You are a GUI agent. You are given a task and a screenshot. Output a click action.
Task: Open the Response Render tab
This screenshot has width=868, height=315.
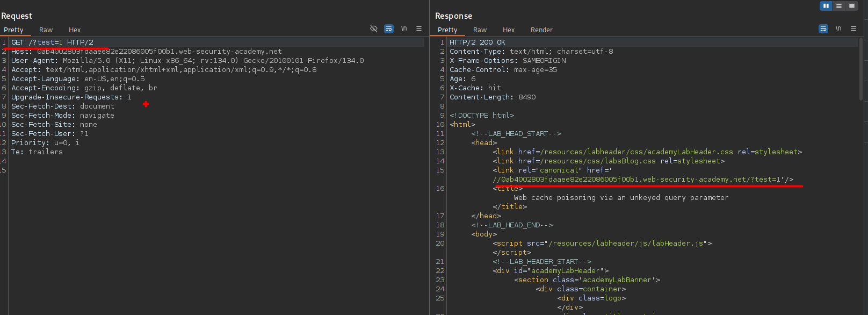pos(541,30)
